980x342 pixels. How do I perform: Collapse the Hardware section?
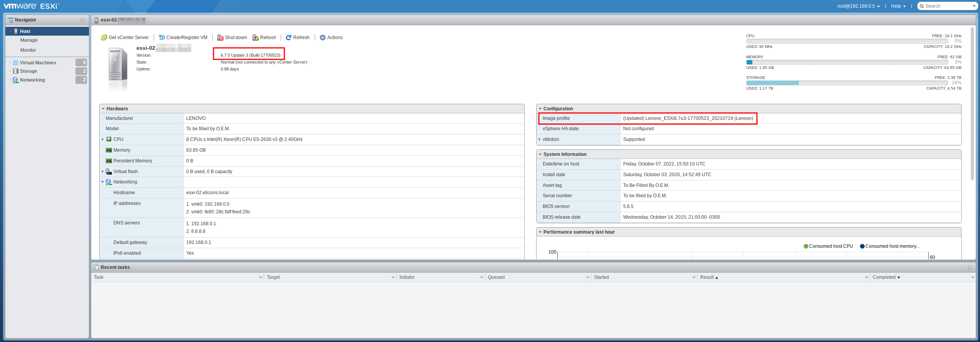click(103, 109)
